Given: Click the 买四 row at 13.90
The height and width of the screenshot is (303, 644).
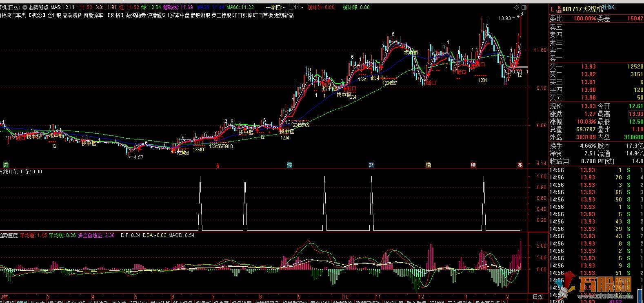Looking at the screenshot, I should (596, 90).
